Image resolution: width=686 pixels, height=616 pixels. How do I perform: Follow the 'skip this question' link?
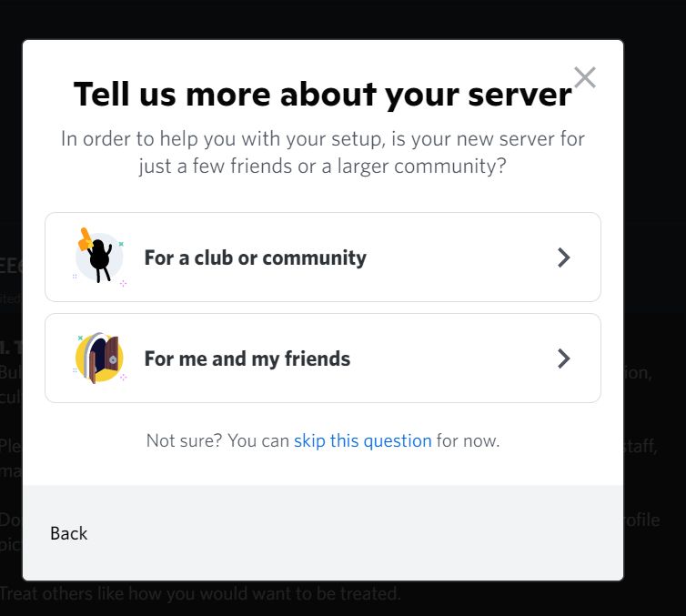coord(363,440)
